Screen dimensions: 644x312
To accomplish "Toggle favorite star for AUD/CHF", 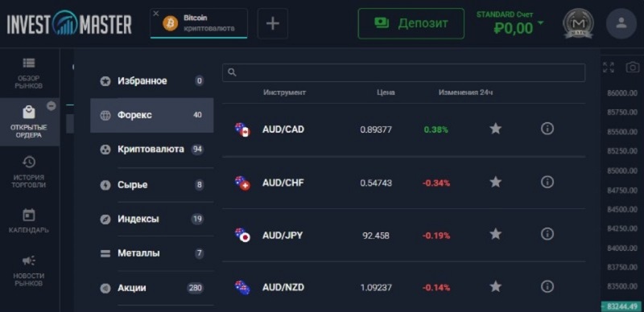I will point(496,182).
